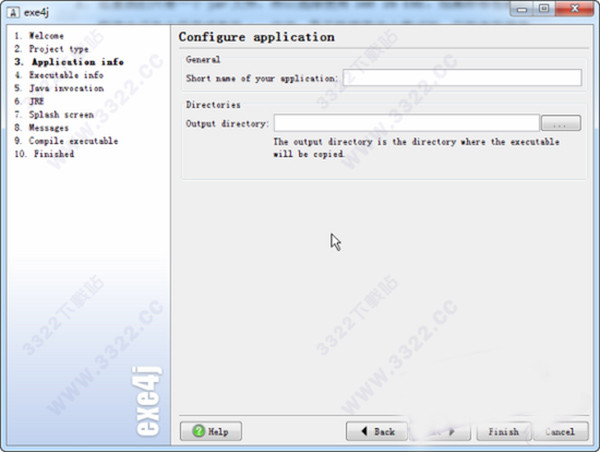The image size is (600, 452).
Task: Click the exe4j title bar app icon
Action: (x=13, y=12)
